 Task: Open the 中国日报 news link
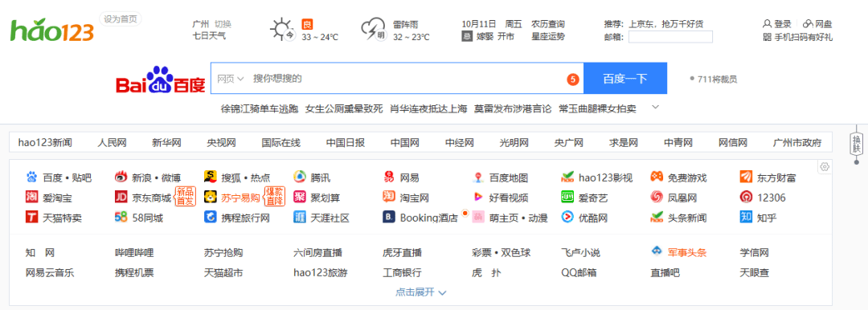pos(346,143)
